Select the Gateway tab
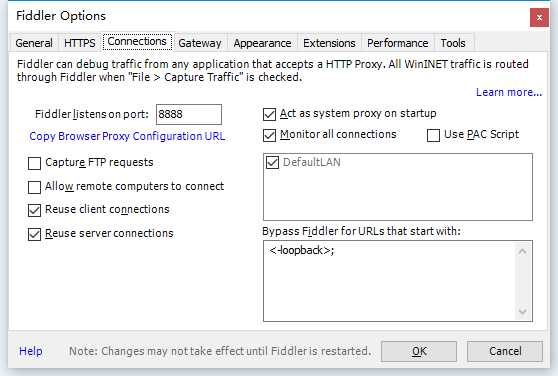The image size is (558, 376). click(200, 43)
